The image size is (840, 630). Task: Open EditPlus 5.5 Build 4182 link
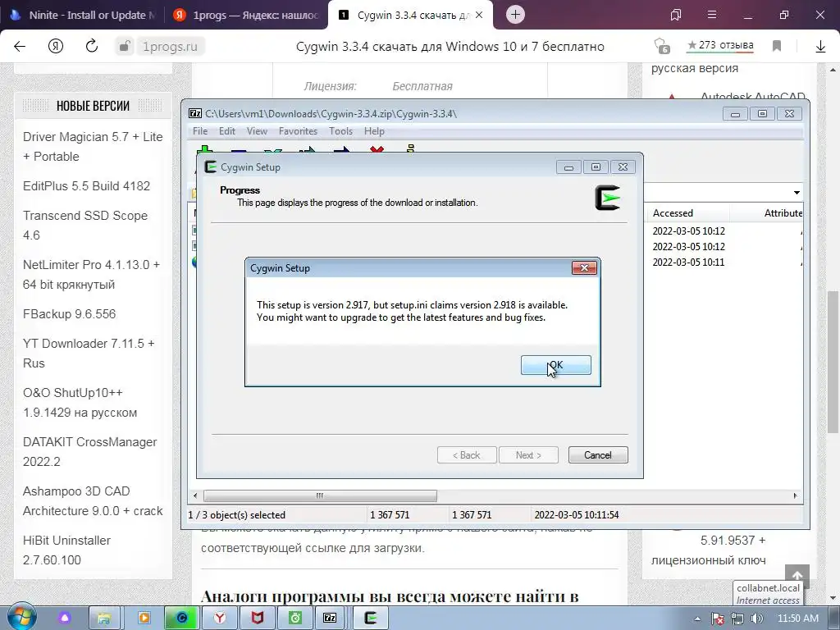coord(86,186)
